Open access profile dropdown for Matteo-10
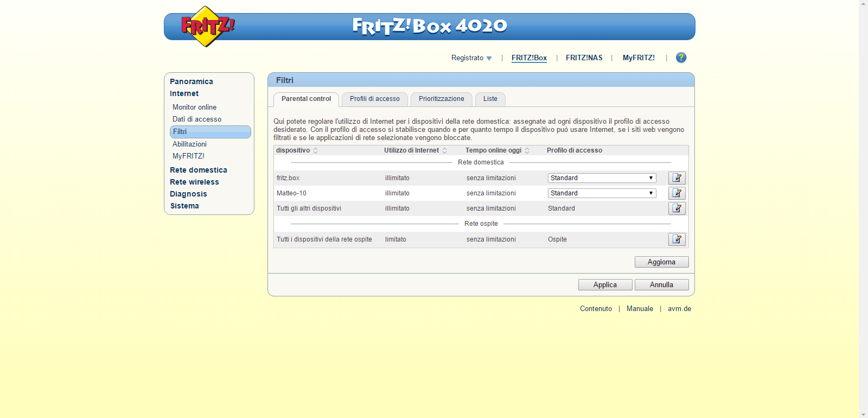Image resolution: width=868 pixels, height=418 pixels. 602,193
